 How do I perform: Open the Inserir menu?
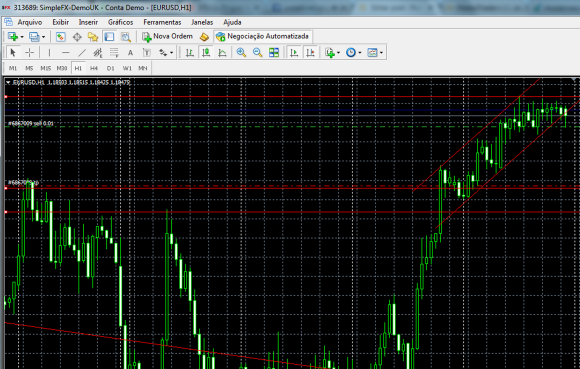[x=88, y=23]
